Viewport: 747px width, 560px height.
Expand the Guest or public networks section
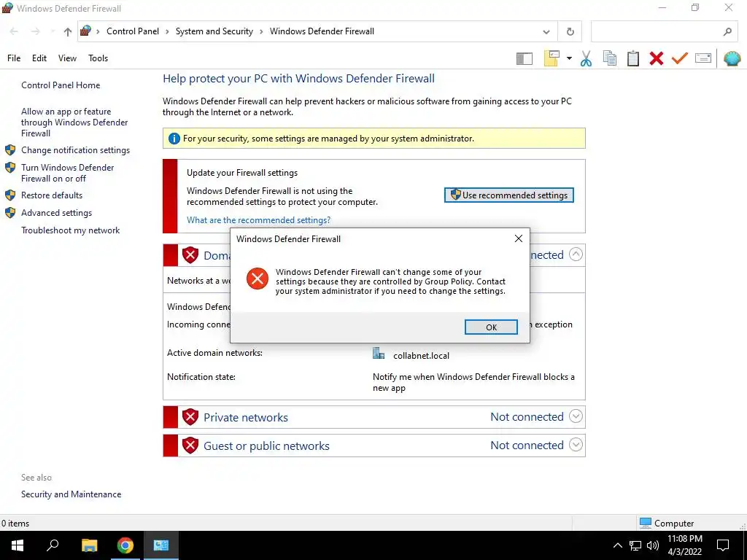pyautogui.click(x=576, y=445)
